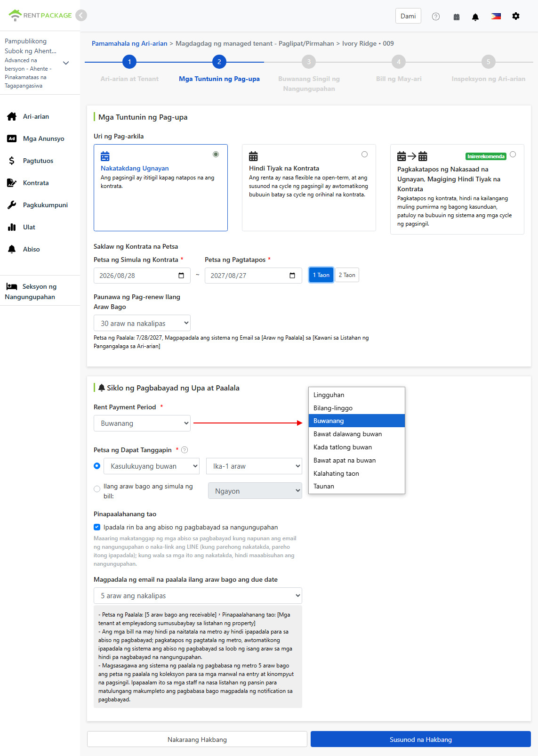The height and width of the screenshot is (756, 538).
Task: Open the 5 araw ang nakalipas dropdown
Action: pos(198,595)
